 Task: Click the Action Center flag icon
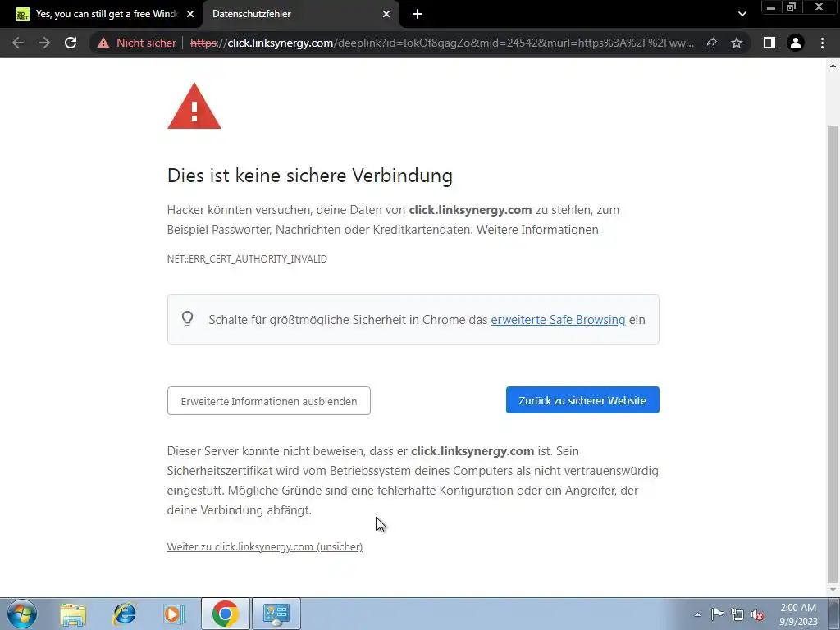[717, 614]
